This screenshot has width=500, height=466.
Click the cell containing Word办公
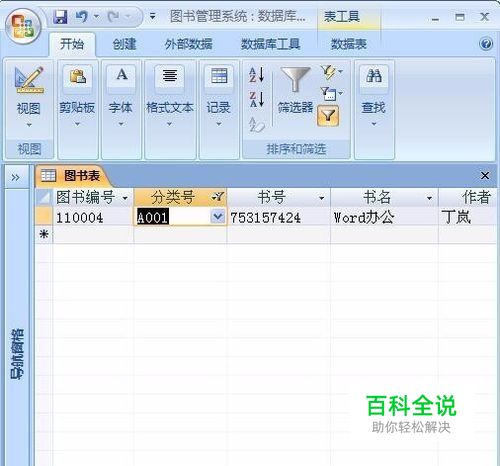pyautogui.click(x=384, y=217)
